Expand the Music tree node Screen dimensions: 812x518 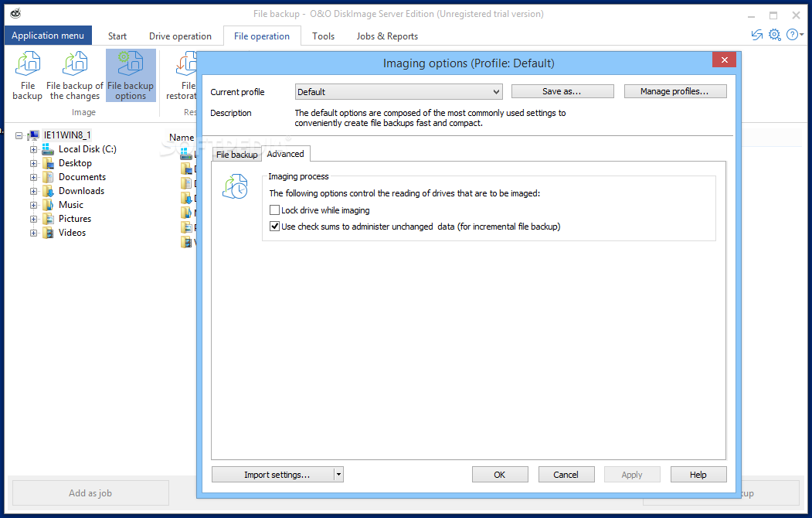click(x=34, y=206)
